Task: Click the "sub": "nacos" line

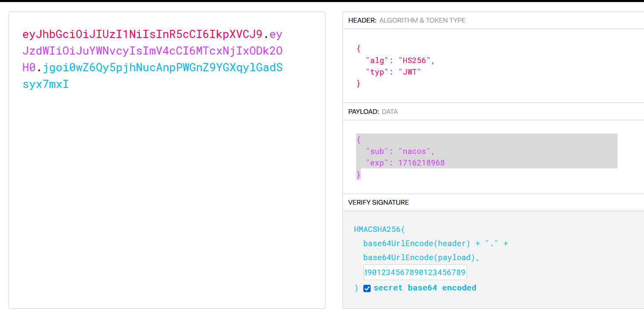Action: pos(400,151)
